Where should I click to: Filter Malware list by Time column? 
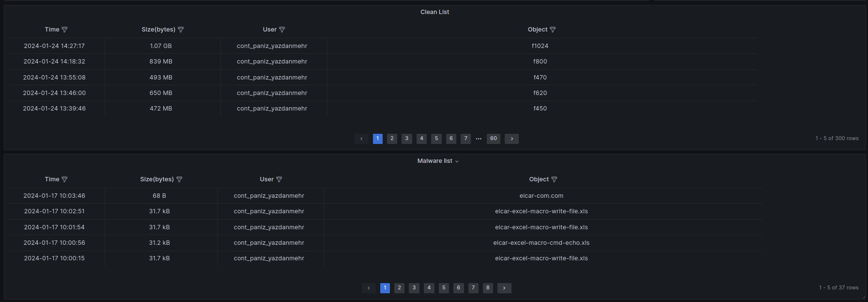point(64,179)
